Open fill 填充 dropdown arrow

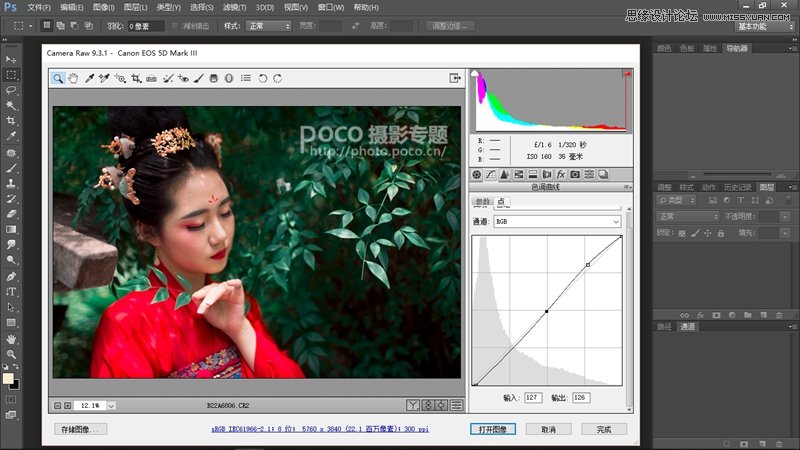(x=785, y=233)
